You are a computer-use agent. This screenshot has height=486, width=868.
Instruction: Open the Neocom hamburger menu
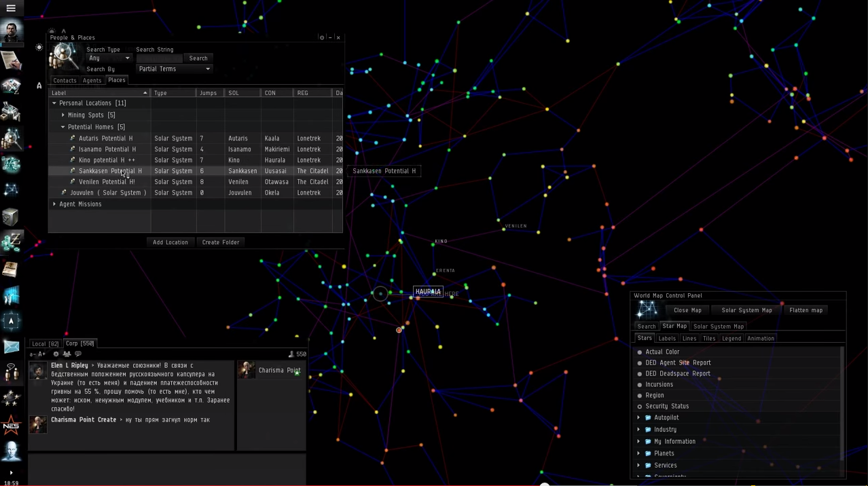point(11,8)
